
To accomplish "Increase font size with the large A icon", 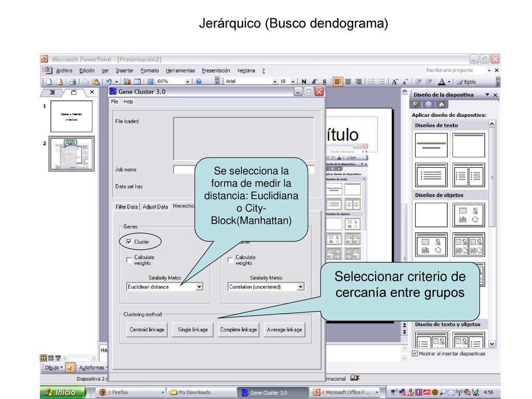I will (394, 82).
